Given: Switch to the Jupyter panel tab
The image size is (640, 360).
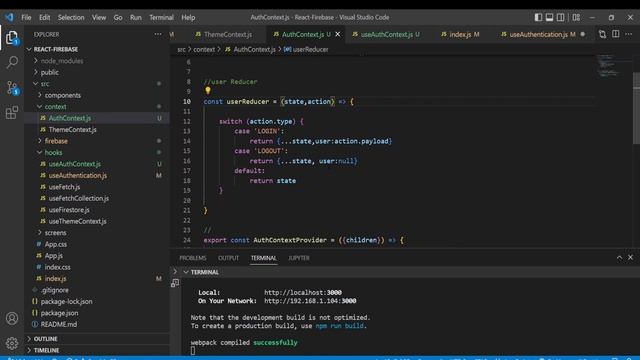Looking at the screenshot, I should (299, 258).
